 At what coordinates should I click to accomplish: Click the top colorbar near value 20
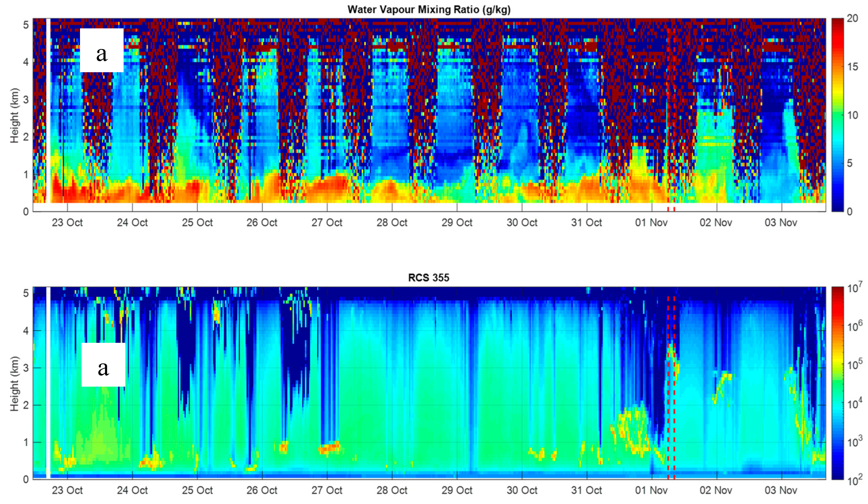tap(838, 21)
